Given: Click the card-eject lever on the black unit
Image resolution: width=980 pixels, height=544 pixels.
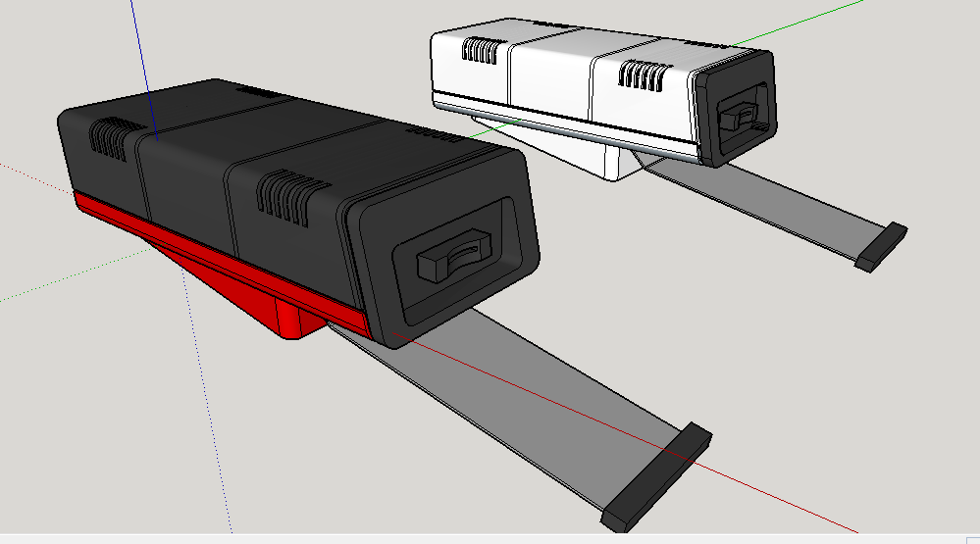Looking at the screenshot, I should pyautogui.click(x=455, y=254).
